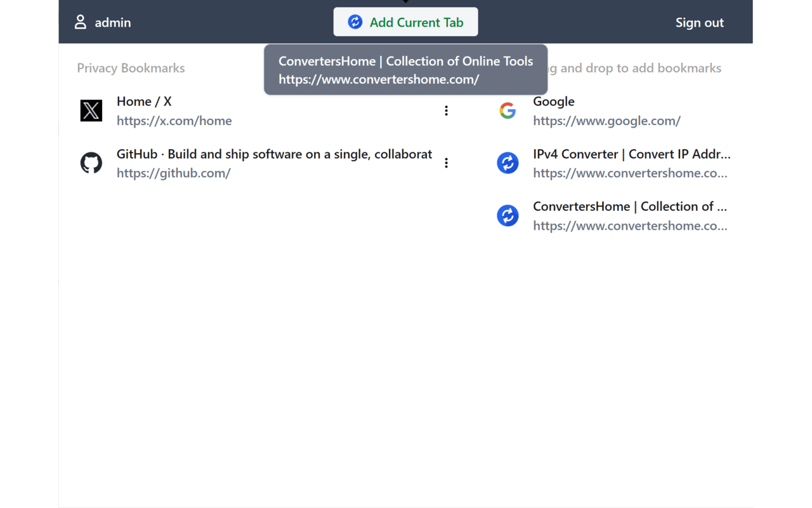
Task: Select the Google bookmark title
Action: pos(553,100)
